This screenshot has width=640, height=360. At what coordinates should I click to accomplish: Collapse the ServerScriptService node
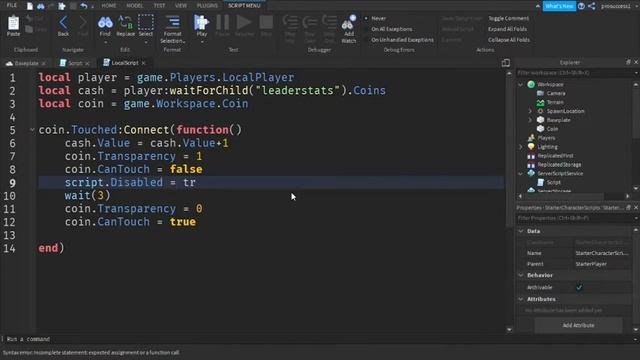point(520,173)
